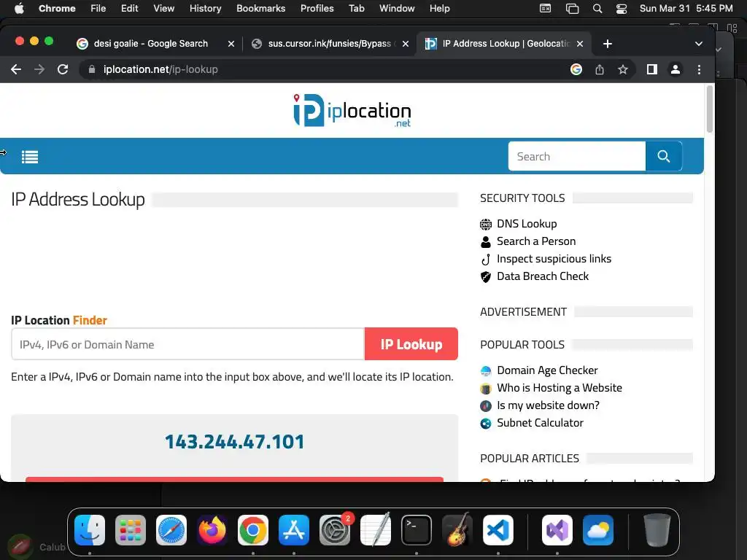The height and width of the screenshot is (560, 747).
Task: Close the IP Address Lookup tab
Action: [x=580, y=44]
